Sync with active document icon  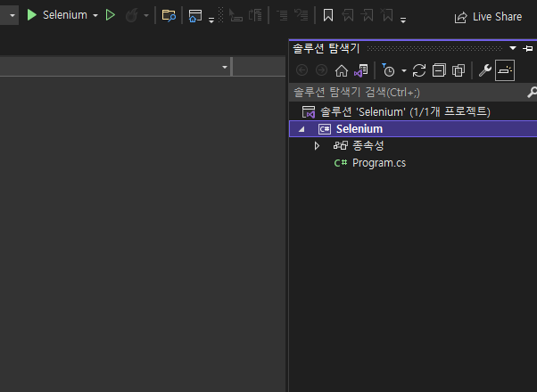point(419,70)
